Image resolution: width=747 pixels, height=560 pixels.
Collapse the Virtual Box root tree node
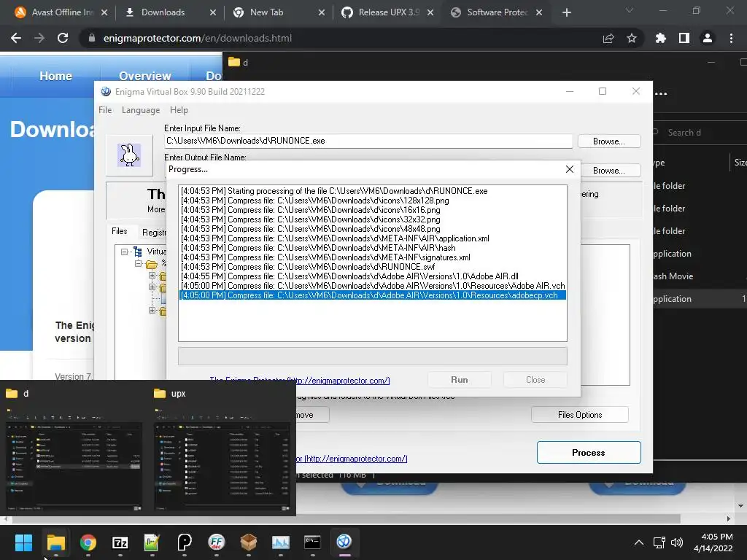124,252
